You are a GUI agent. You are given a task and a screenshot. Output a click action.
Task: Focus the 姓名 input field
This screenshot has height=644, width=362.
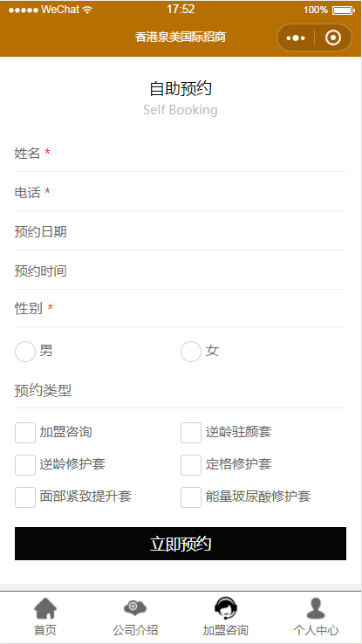[x=181, y=154]
